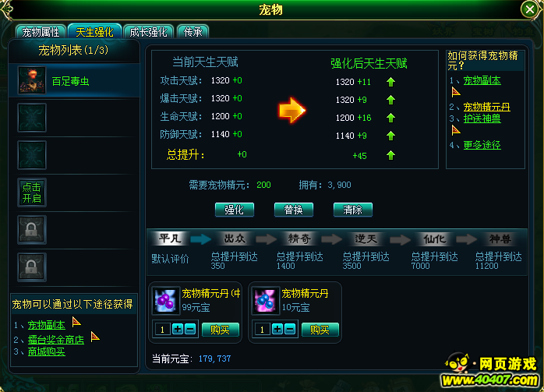Click the quantity field of the 99元宝 item

click(162, 329)
